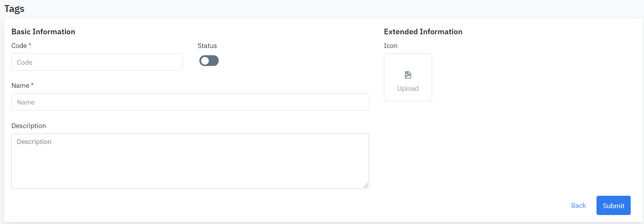Click the Upload text in icon box
Screen dimensions: 644x224
408,89
